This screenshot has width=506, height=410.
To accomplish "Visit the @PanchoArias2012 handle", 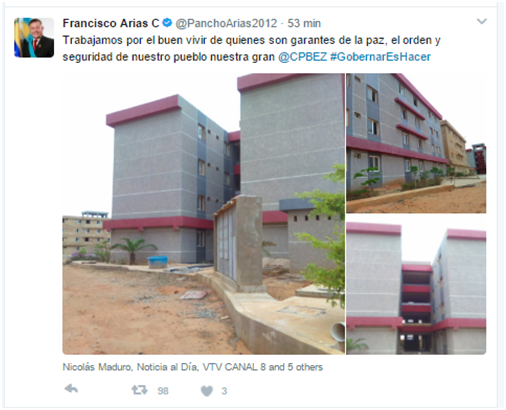I will (x=226, y=23).
